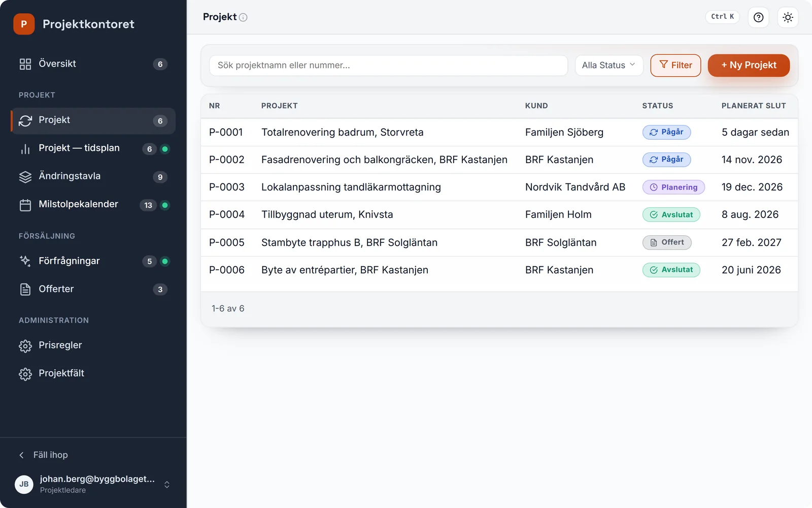Click customer BRF Solgläntan
This screenshot has width=812, height=508.
561,242
